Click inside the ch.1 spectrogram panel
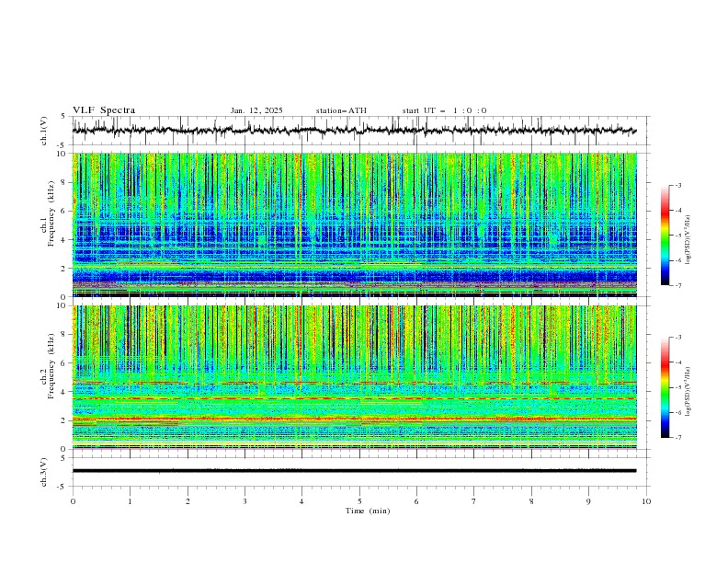Screen dimensions: 728x563 [354, 224]
